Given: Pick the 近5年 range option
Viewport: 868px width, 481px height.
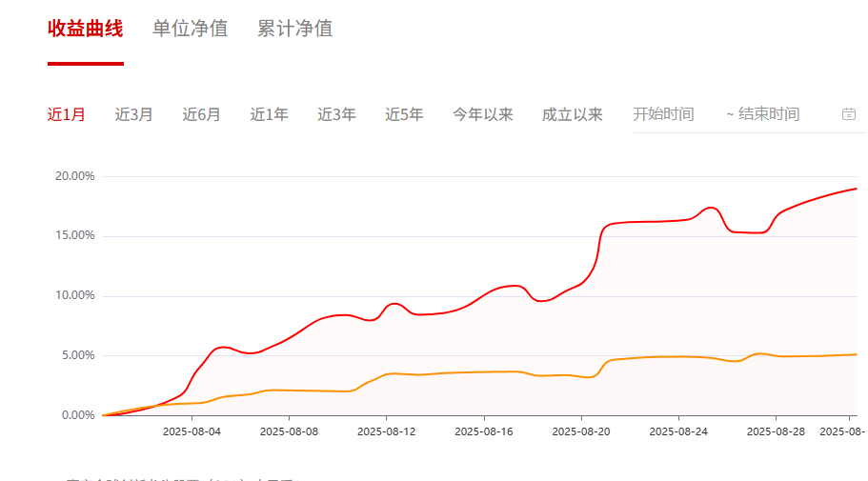Looking at the screenshot, I should [x=405, y=114].
